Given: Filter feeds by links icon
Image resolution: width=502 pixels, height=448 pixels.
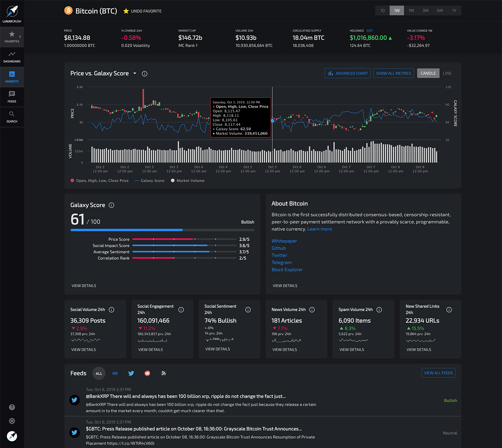Looking at the screenshot, I should click(115, 373).
